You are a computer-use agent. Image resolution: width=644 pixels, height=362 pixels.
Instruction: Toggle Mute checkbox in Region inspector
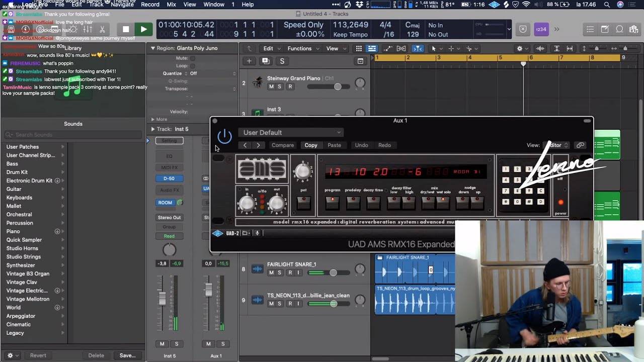(x=193, y=58)
